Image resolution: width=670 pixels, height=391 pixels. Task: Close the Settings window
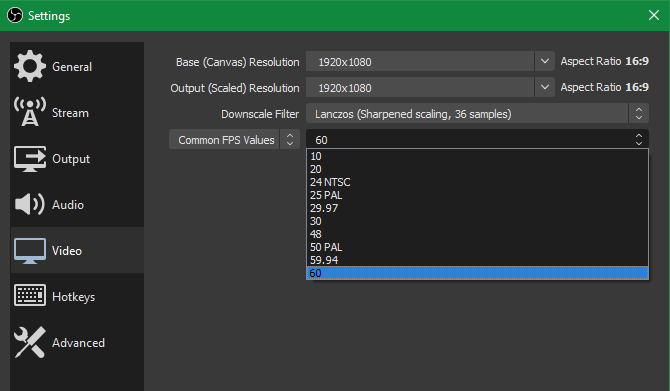(x=654, y=15)
